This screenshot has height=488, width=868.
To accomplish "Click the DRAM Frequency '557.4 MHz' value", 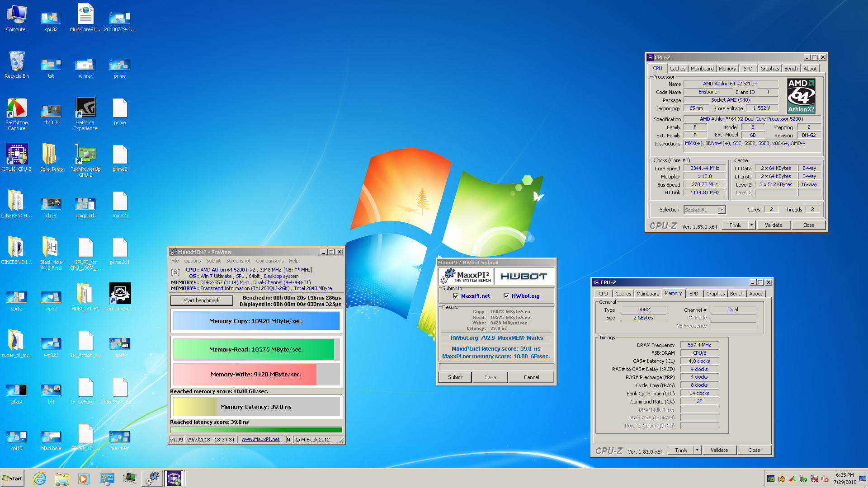I will (699, 345).
